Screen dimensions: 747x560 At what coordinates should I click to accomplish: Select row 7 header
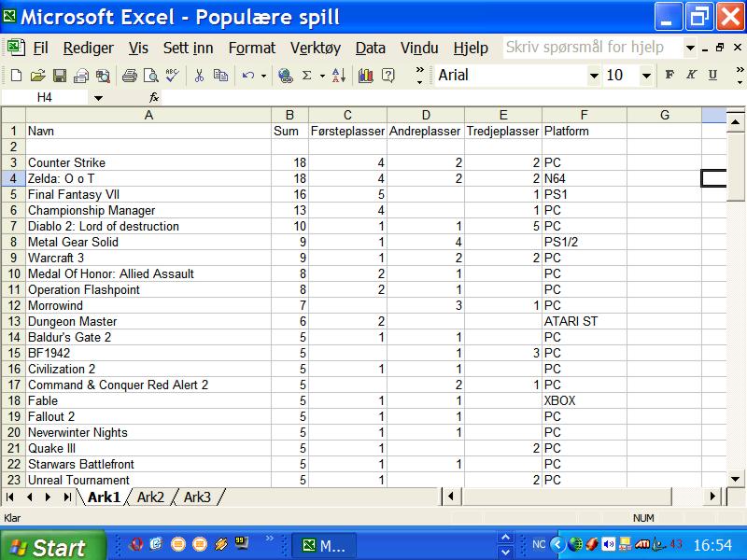[13, 226]
